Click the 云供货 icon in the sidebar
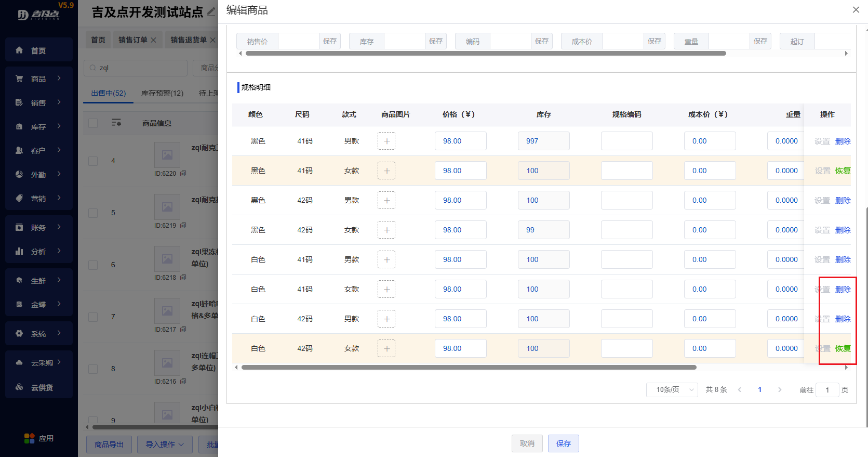 pos(19,387)
